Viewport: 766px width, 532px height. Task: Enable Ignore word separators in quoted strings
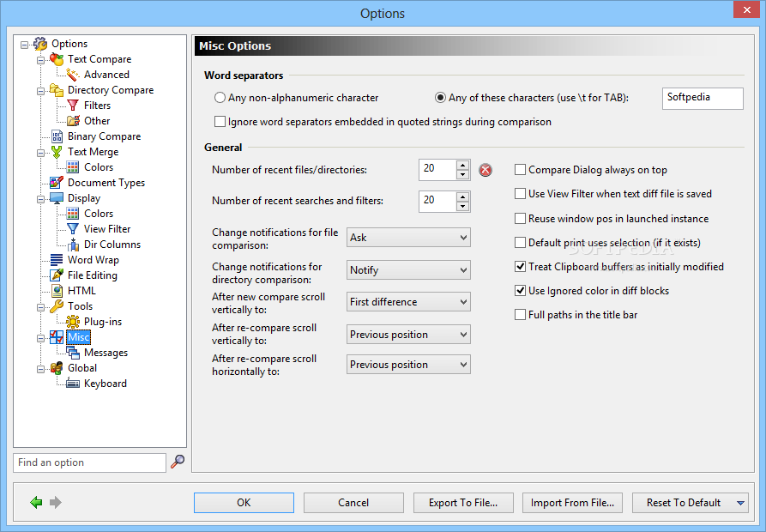[220, 122]
